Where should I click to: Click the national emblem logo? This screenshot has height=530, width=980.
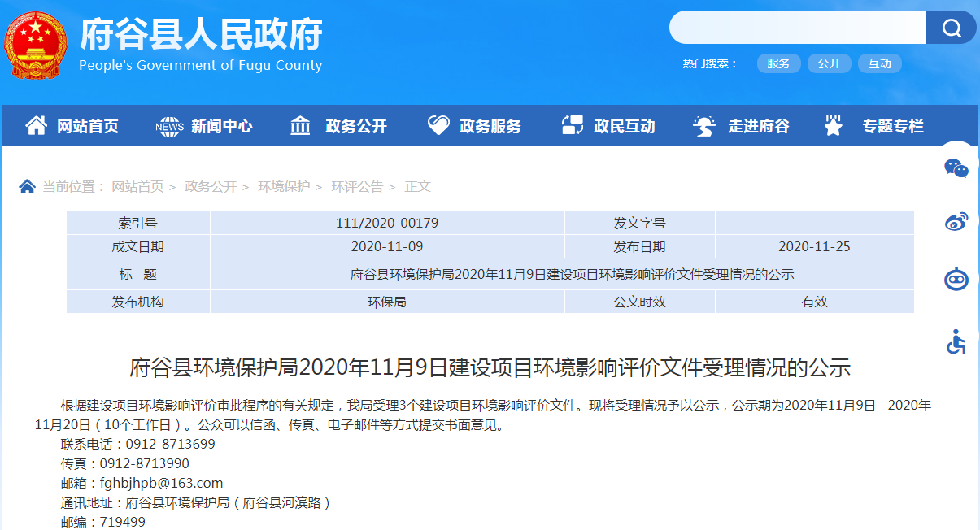tap(35, 45)
